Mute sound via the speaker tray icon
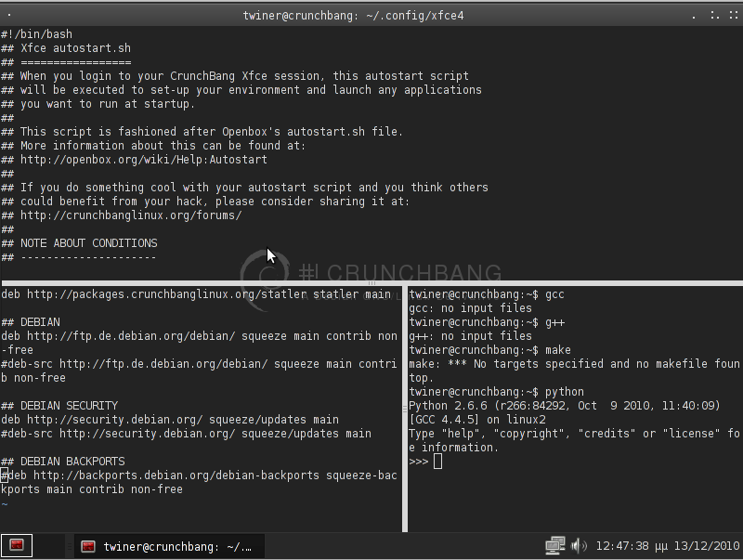Viewport: 743px width, 560px height. [x=579, y=546]
